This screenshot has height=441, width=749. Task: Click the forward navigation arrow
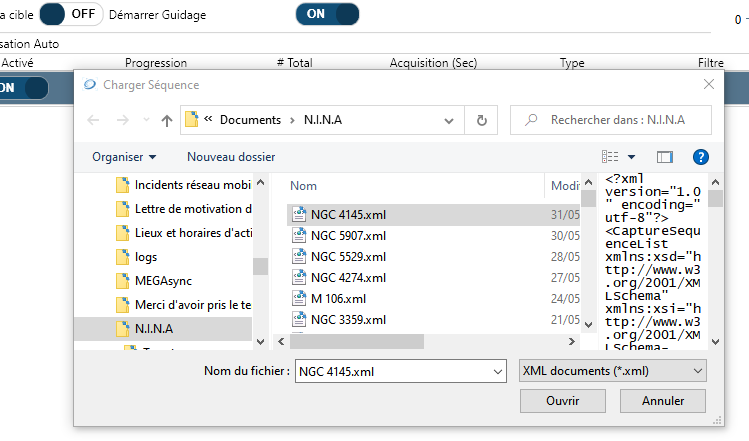122,120
